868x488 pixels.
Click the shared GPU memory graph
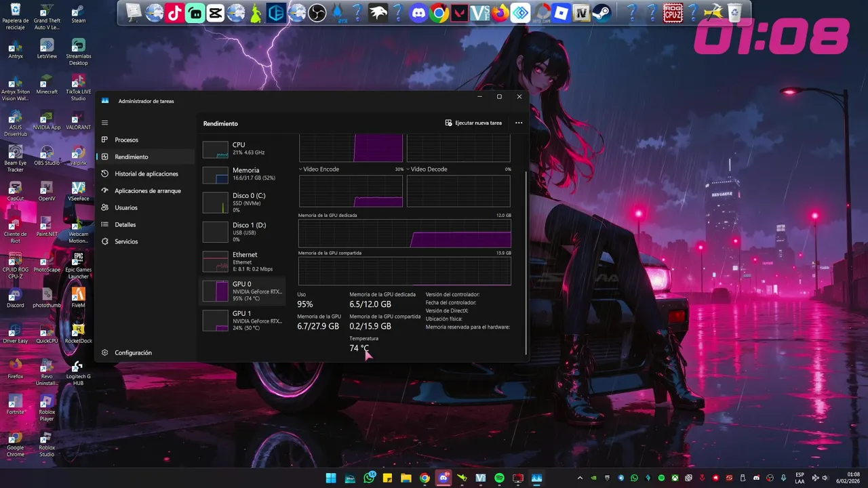click(405, 271)
